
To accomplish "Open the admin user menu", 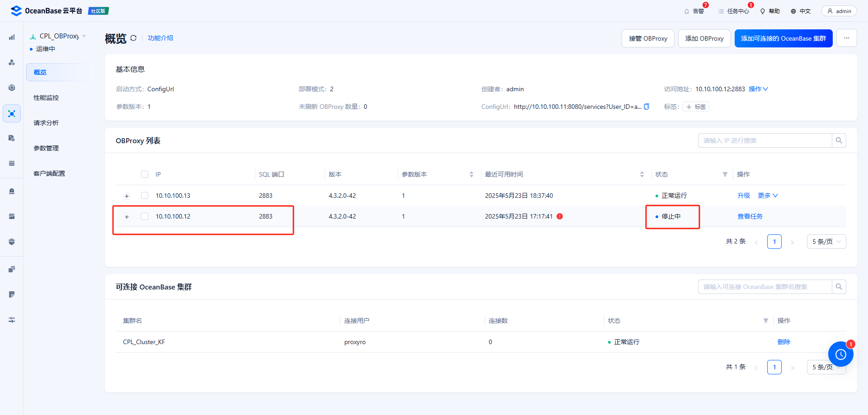I will [x=839, y=11].
